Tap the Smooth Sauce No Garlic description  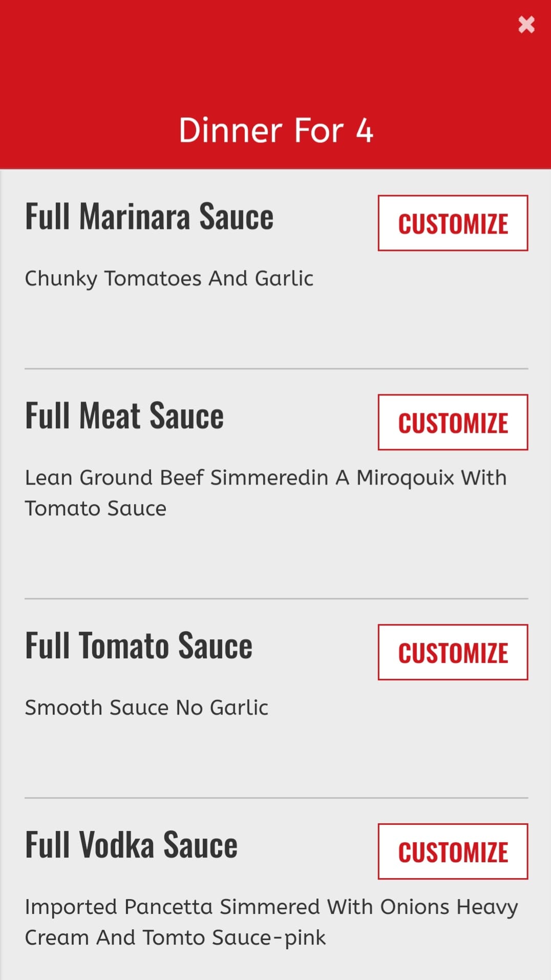pyautogui.click(x=146, y=708)
